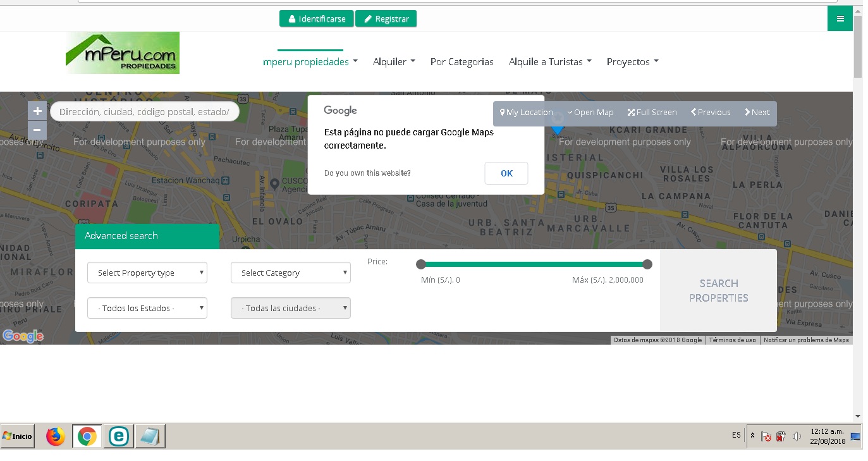Click the ESET antivirus taskbar icon
The width and height of the screenshot is (868, 461).
[x=119, y=436]
